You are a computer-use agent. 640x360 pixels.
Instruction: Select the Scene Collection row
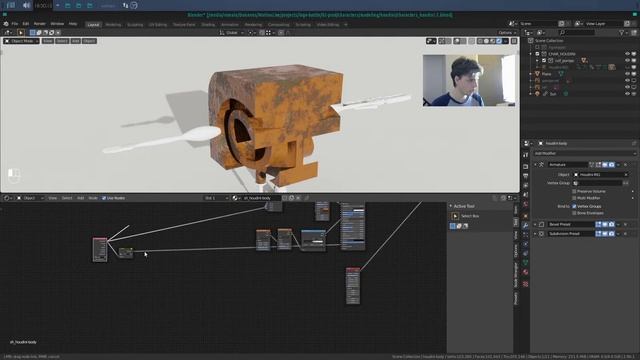click(x=549, y=40)
